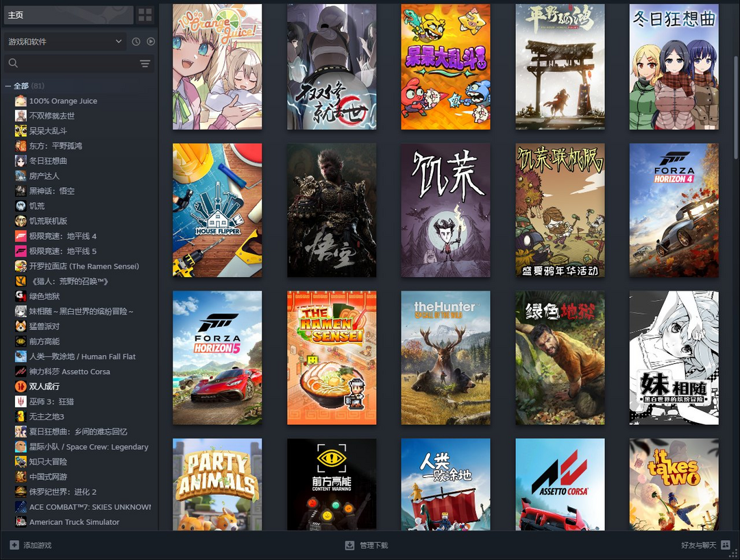Select 中国式网游 in the game list
Viewport: 740px width, 560px height.
tap(48, 477)
